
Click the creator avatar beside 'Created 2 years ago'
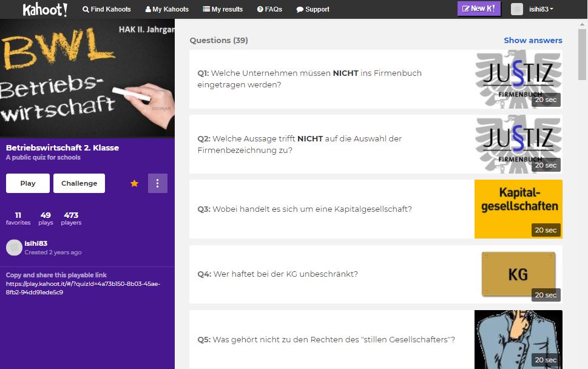pyautogui.click(x=14, y=248)
